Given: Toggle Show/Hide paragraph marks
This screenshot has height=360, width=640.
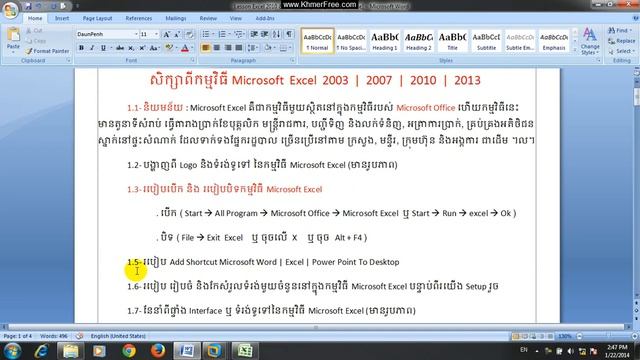Looking at the screenshot, I should click(289, 35).
